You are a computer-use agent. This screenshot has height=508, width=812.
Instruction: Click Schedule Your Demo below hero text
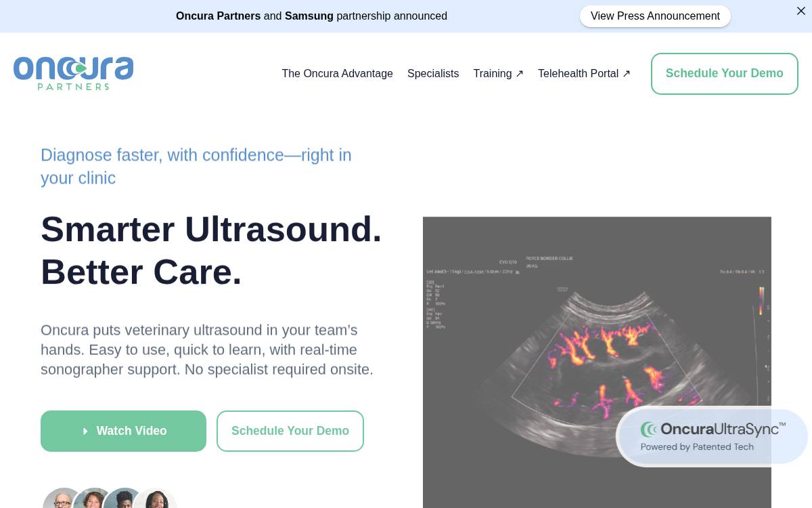point(290,431)
